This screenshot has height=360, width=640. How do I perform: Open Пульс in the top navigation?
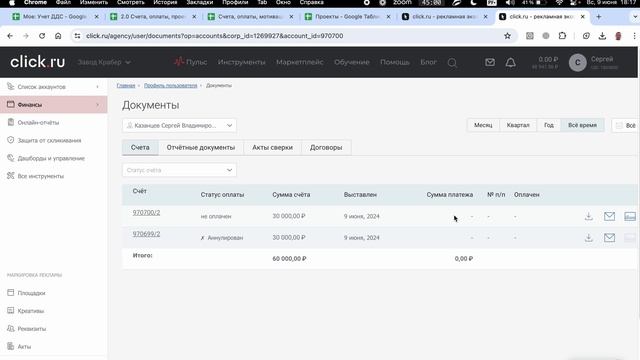pyautogui.click(x=191, y=62)
